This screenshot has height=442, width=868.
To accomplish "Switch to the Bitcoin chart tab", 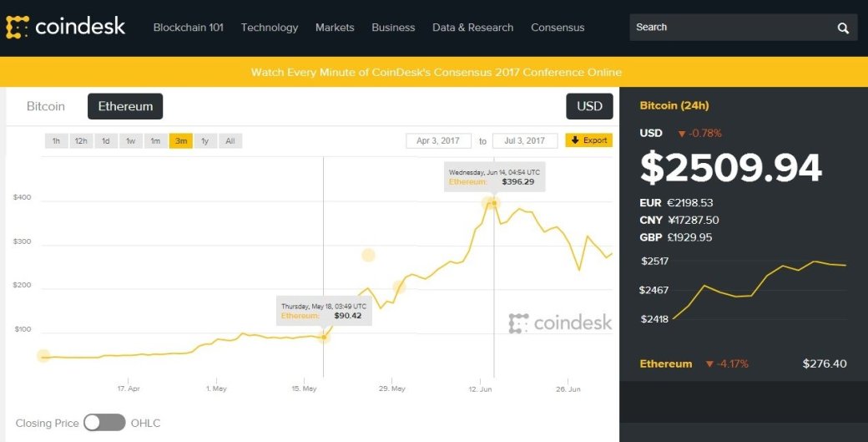I will (45, 106).
